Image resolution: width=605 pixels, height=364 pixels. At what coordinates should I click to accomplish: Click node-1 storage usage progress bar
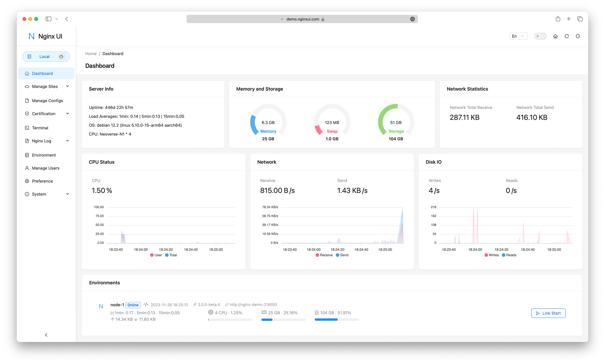point(337,320)
